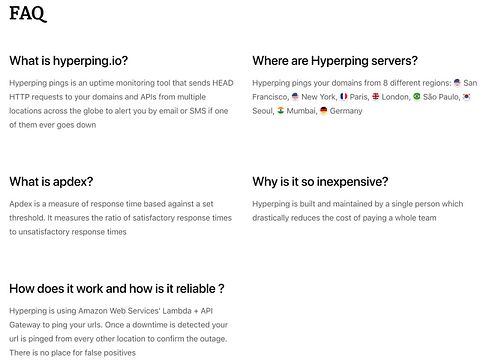
Task: Click the Amazon Web Services Lambda paragraph
Action: [x=118, y=332]
